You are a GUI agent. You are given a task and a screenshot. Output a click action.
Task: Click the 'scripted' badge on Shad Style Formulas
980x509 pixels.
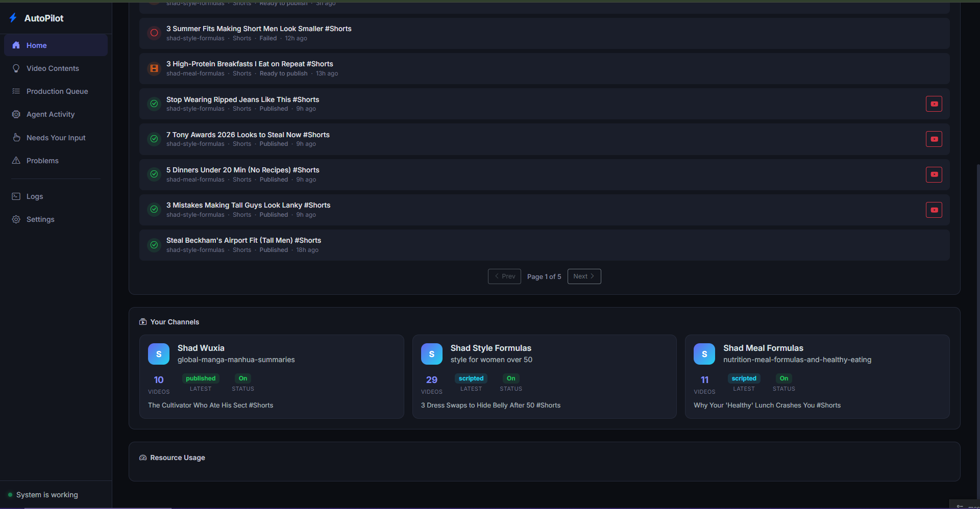tap(471, 378)
